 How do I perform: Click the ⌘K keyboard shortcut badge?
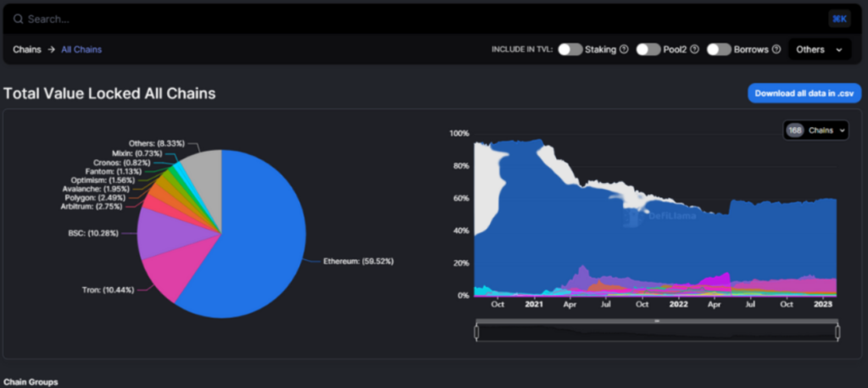pos(838,19)
